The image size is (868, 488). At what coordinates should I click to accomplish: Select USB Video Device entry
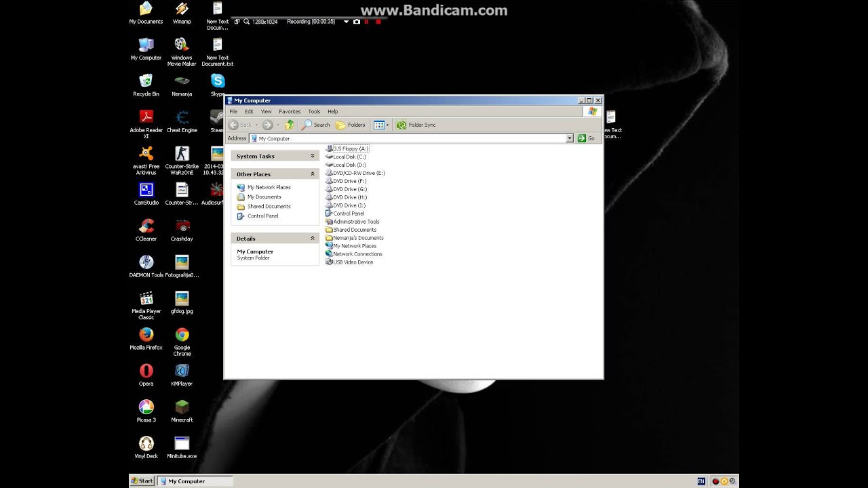[349, 262]
